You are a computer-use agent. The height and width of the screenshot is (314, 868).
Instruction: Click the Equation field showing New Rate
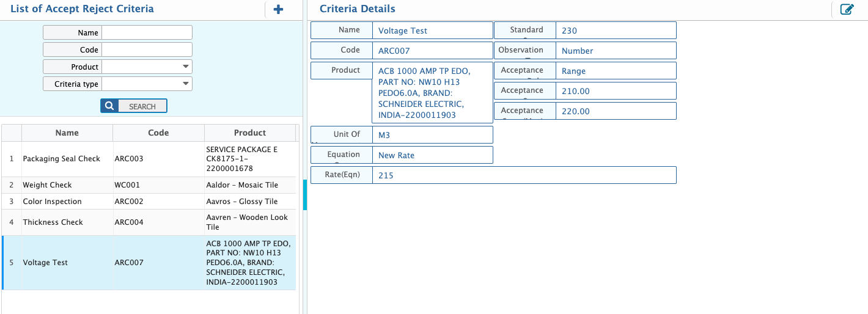[x=432, y=155]
